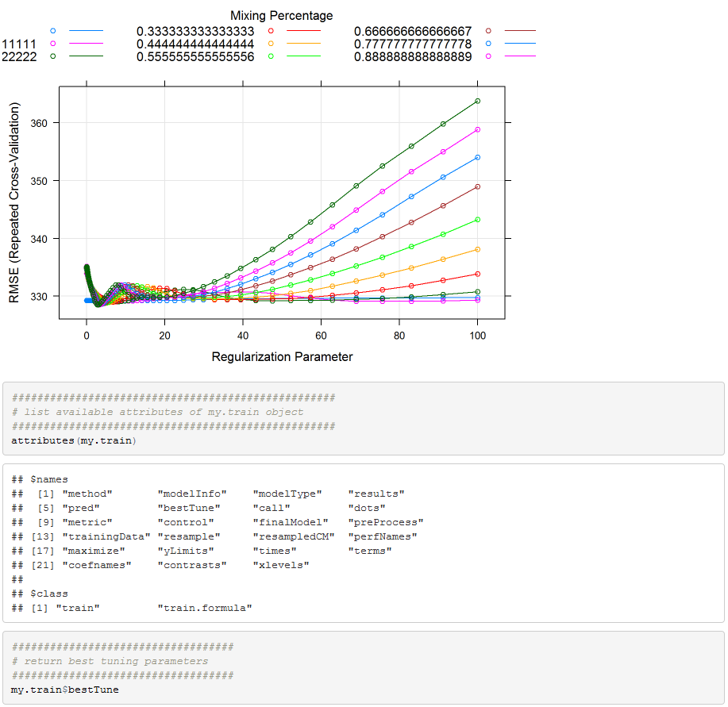This screenshot has width=728, height=707.
Task: Select the "control" attribute name
Action: [186, 522]
